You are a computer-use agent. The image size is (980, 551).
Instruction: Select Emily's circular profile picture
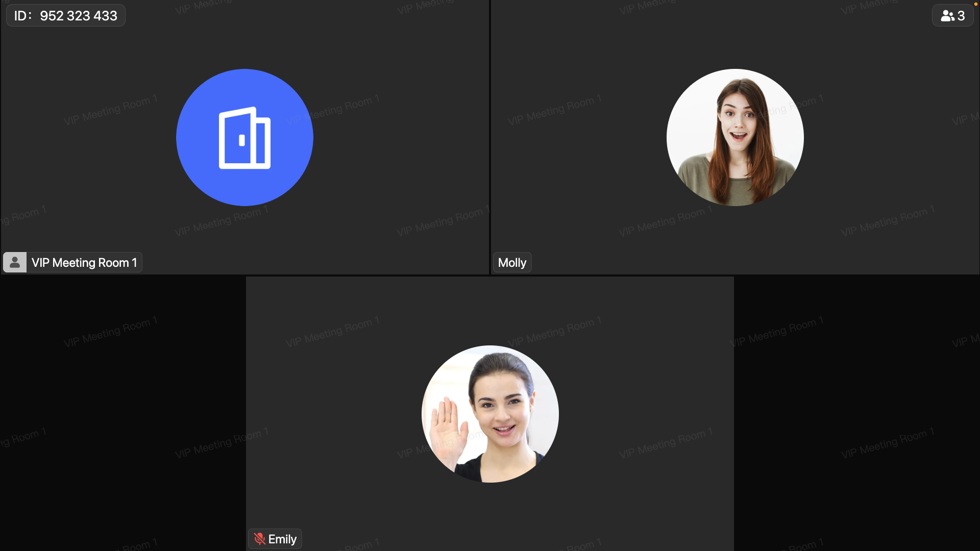click(489, 413)
